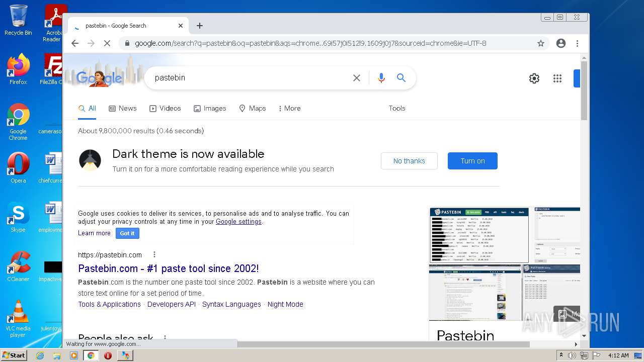Click the browser back arrow
This screenshot has width=644, height=362.
click(75, 43)
